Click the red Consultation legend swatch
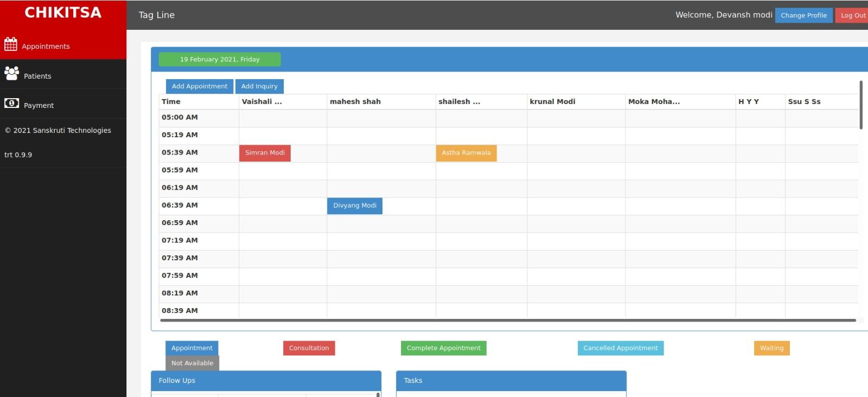 point(309,348)
